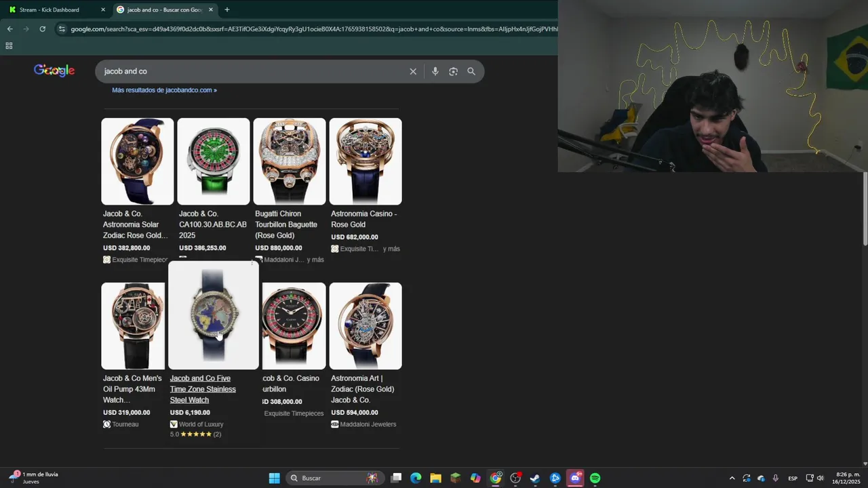Open site information icon in address bar
Screen dimensions: 868x488
[x=62, y=29]
